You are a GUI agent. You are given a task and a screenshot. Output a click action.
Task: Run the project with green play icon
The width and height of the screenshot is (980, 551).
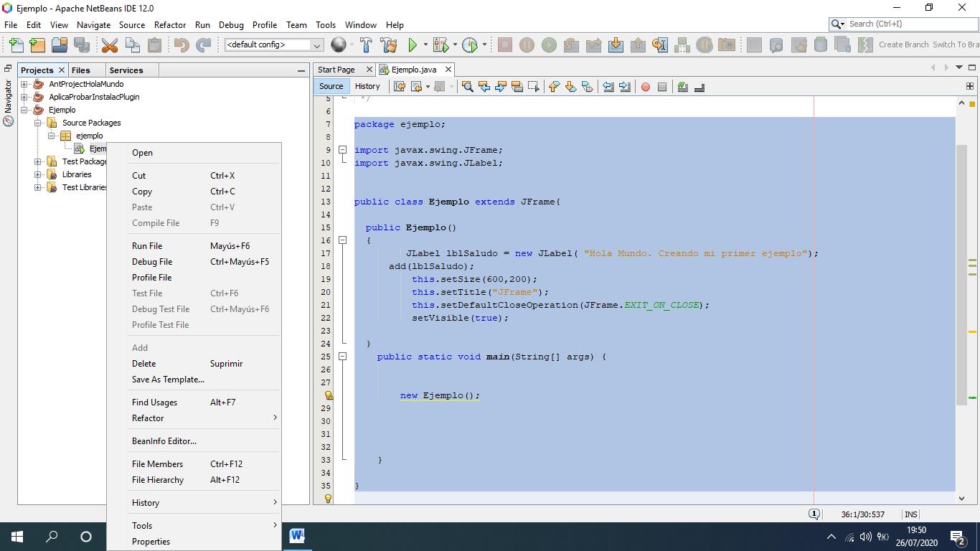413,45
